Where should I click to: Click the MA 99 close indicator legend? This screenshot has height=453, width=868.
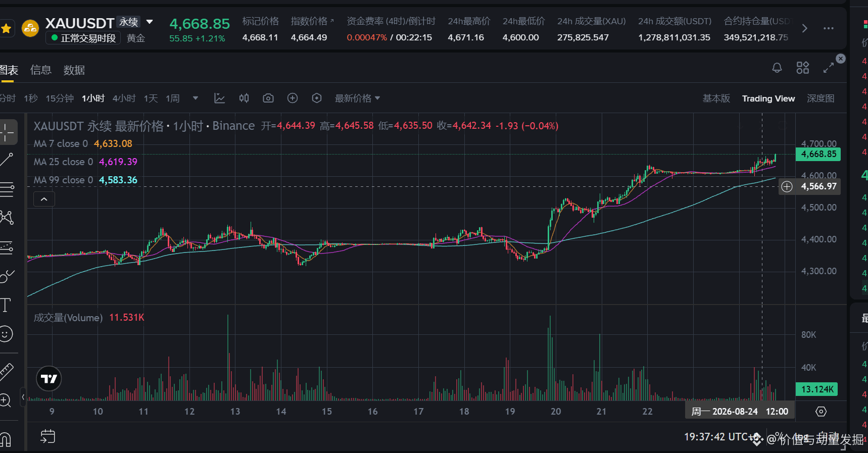click(x=85, y=180)
